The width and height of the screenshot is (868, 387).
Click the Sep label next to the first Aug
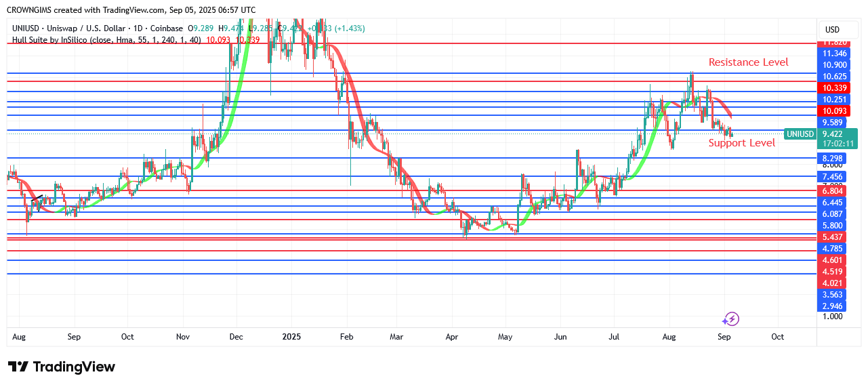[x=73, y=337]
